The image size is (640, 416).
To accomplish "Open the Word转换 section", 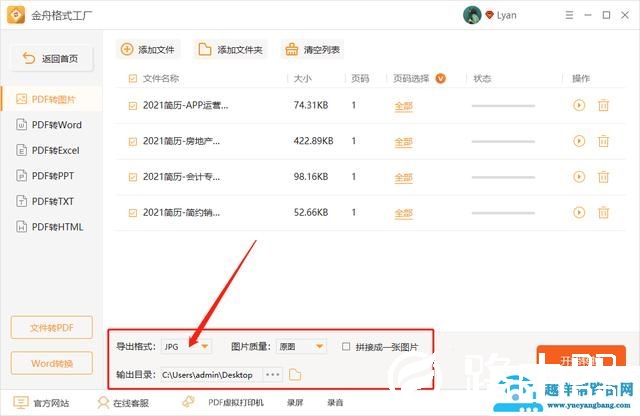I will point(52,363).
